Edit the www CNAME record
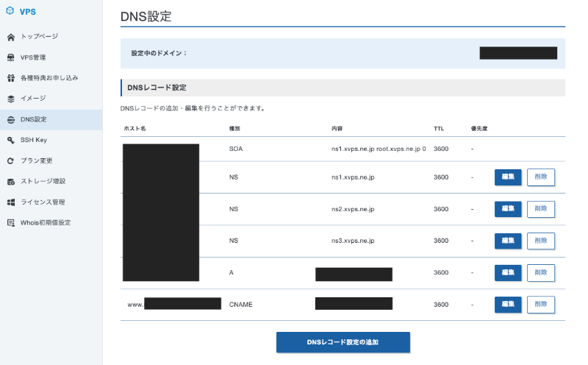This screenshot has width=588, height=365. [508, 304]
